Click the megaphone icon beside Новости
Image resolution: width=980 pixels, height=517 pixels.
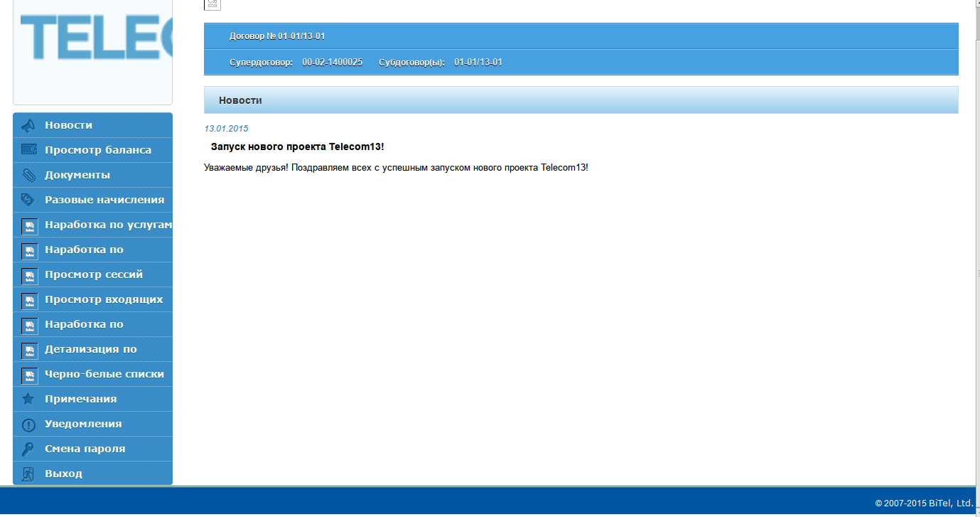click(28, 125)
